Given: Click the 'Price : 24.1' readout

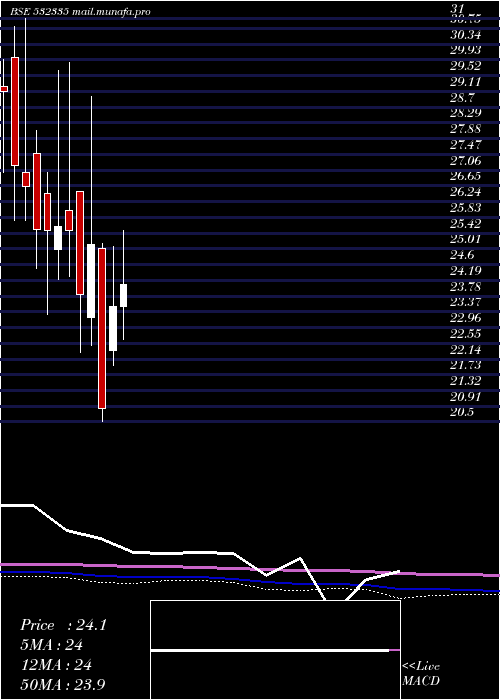Looking at the screenshot, I should pyautogui.click(x=63, y=625).
